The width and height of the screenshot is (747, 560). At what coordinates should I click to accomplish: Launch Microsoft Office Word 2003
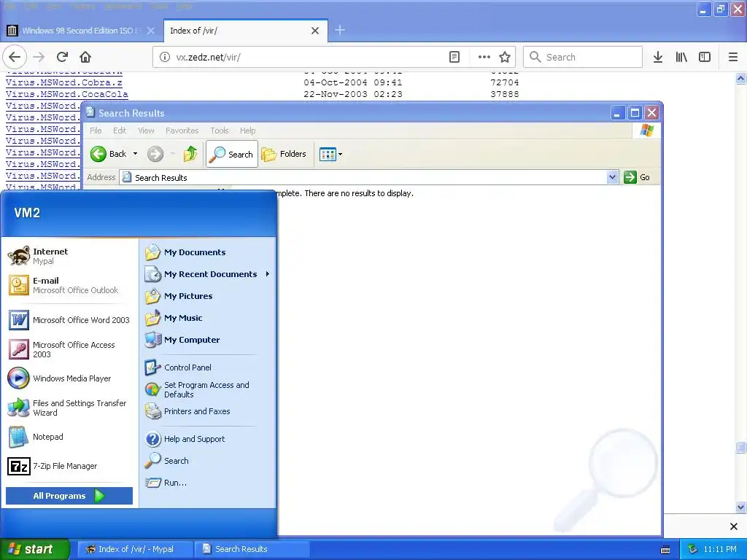coord(69,320)
